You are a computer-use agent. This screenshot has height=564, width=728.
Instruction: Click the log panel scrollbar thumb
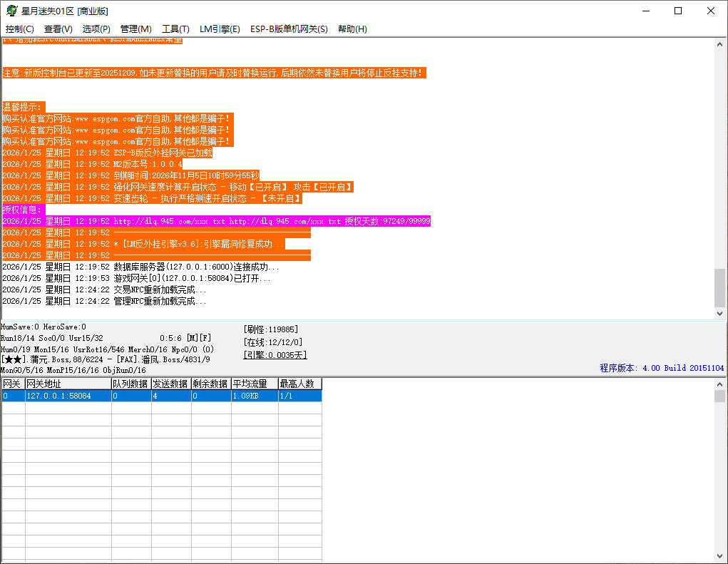point(720,287)
